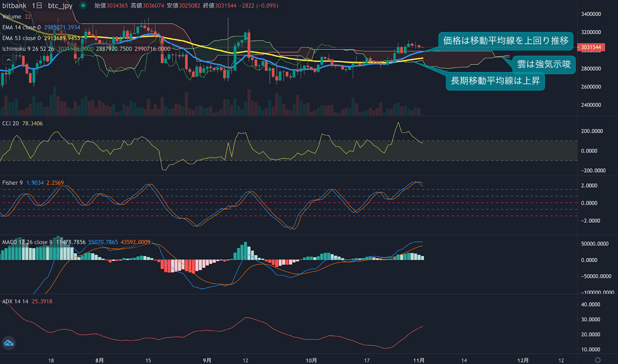This screenshot has height=364, width=618.
Task: Open the btc_jpy pair label
Action: click(x=60, y=5)
